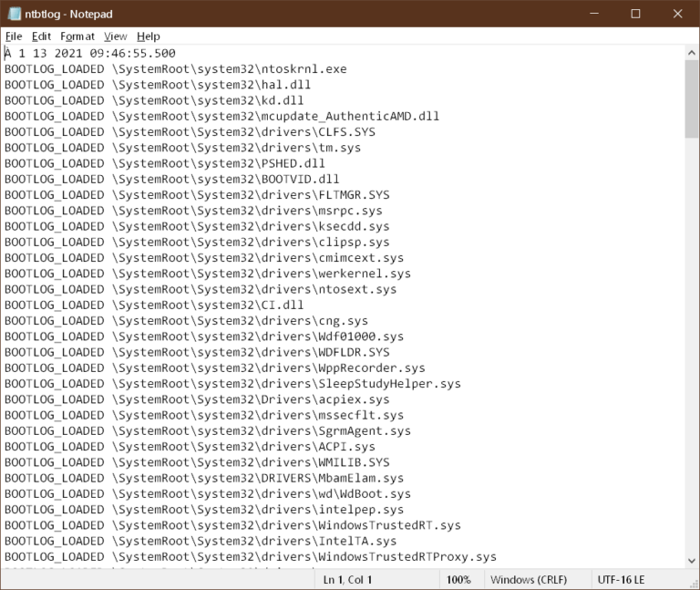Click the PSHED.dll log line

point(165,163)
